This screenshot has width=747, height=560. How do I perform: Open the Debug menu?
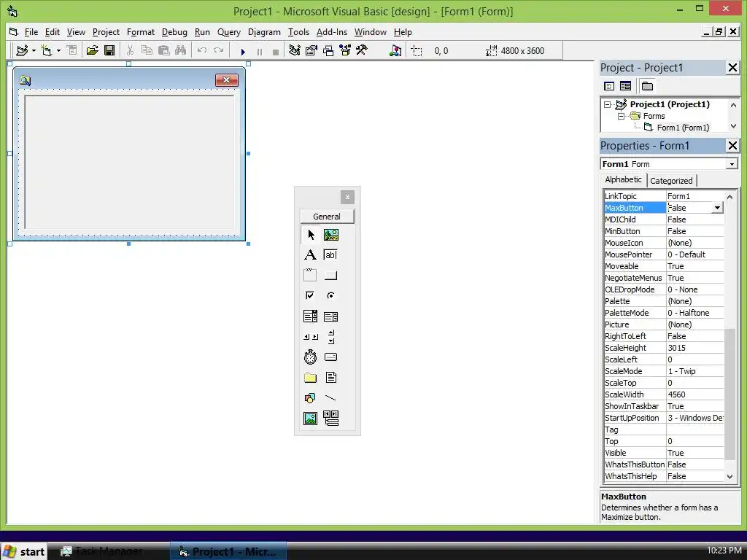point(174,32)
